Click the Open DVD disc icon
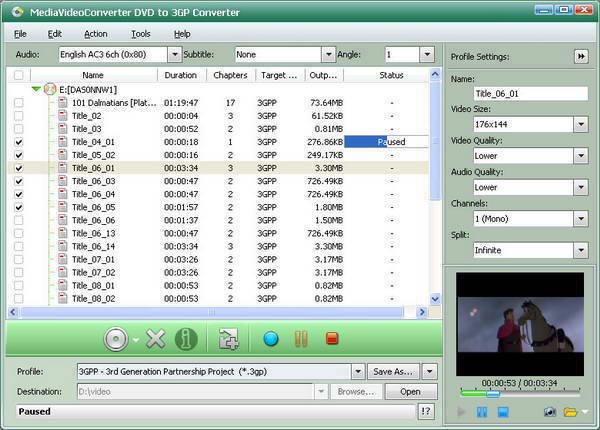 tap(116, 339)
